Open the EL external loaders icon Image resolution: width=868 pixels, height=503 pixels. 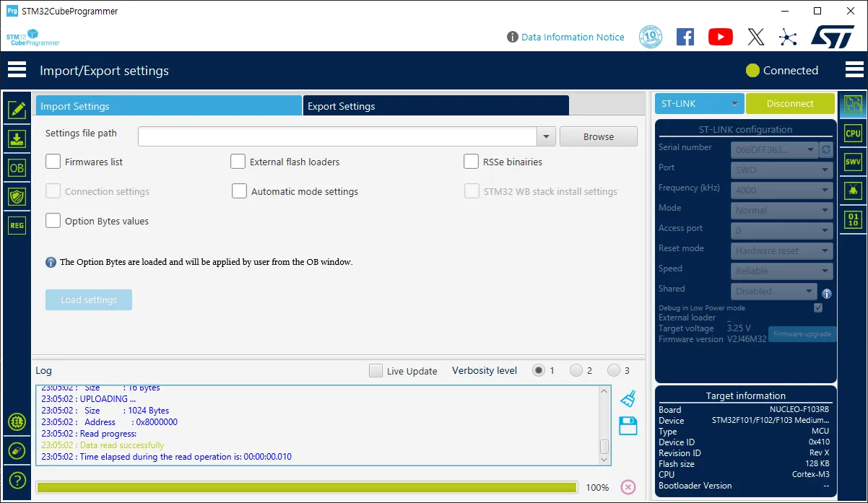pyautogui.click(x=17, y=422)
